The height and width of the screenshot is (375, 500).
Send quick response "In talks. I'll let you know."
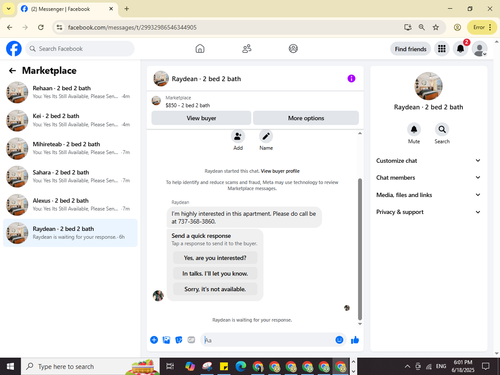[x=215, y=273]
